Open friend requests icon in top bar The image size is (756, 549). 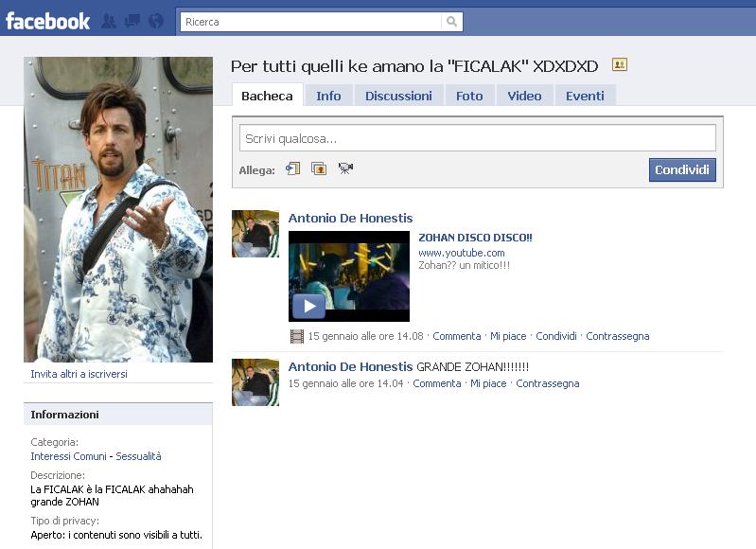(109, 21)
